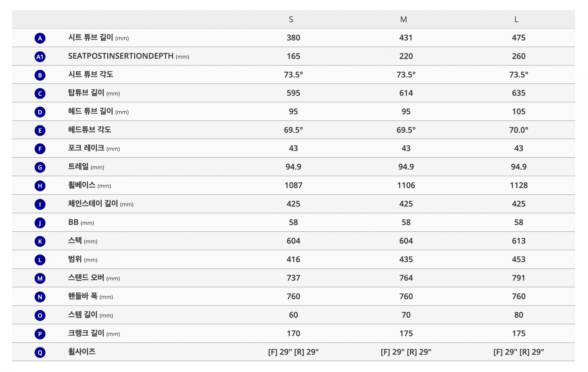Select the 1087 wheelbase value
Screen dimensions: 588x372
tap(293, 185)
